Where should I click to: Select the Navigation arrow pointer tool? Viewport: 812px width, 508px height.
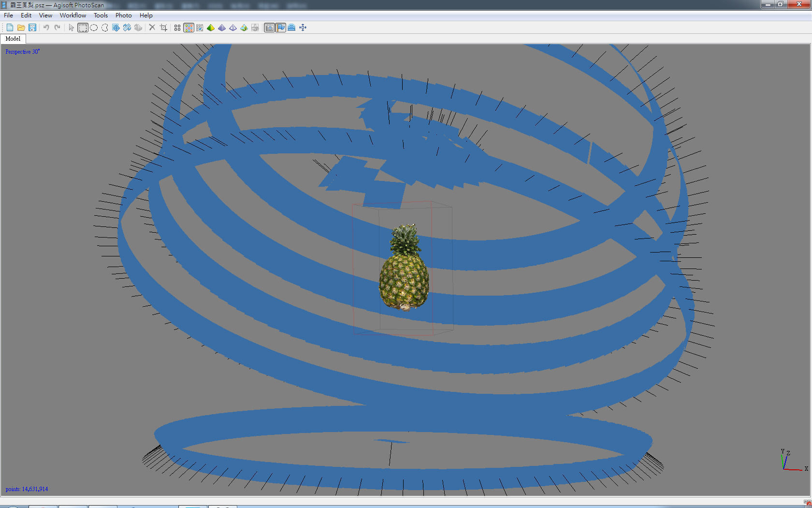(72, 28)
